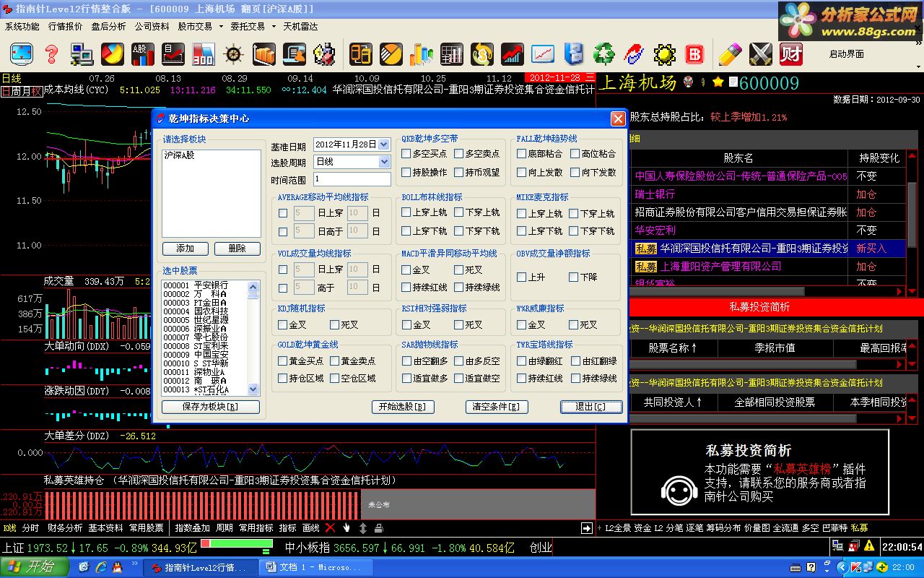The height and width of the screenshot is (578, 924).
Task: Click the yellow sun gear toolbar icon
Action: tap(664, 53)
